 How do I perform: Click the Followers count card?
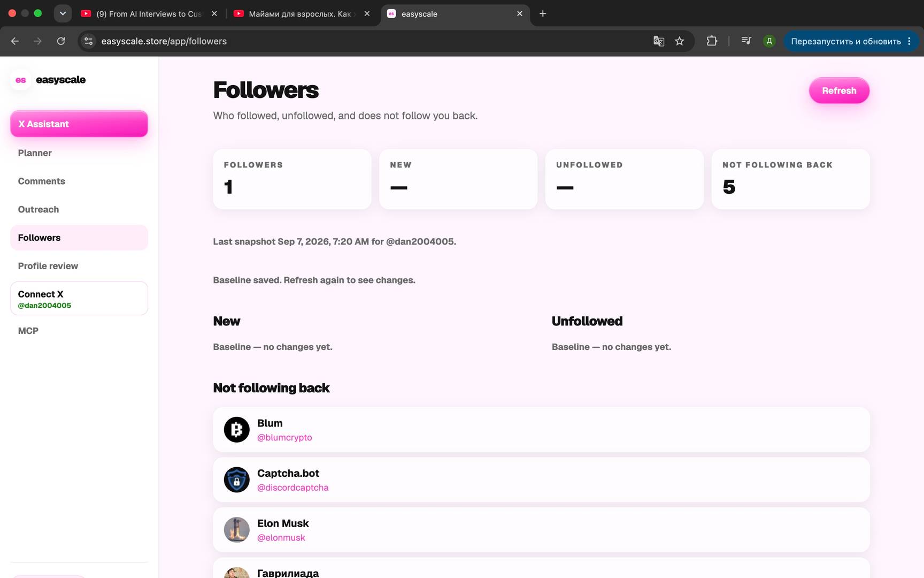(x=292, y=179)
